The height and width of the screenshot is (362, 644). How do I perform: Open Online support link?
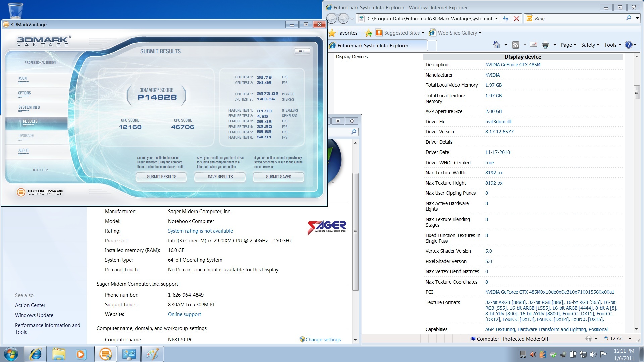click(184, 314)
